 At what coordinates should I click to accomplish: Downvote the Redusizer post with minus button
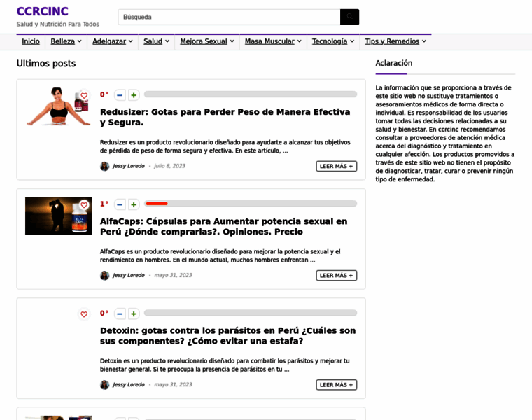[120, 95]
